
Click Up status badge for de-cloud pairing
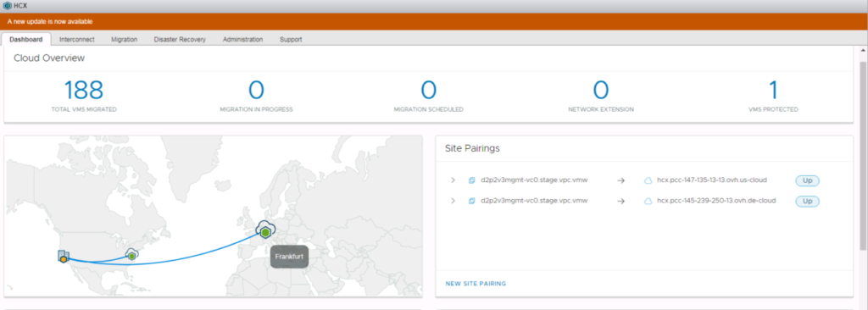click(x=807, y=201)
